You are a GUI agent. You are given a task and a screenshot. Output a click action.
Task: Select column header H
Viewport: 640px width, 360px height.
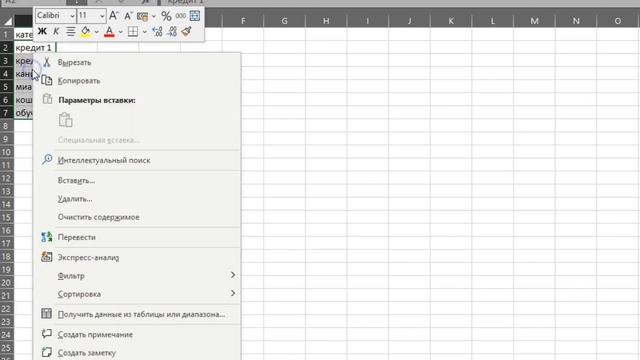pos(326,21)
